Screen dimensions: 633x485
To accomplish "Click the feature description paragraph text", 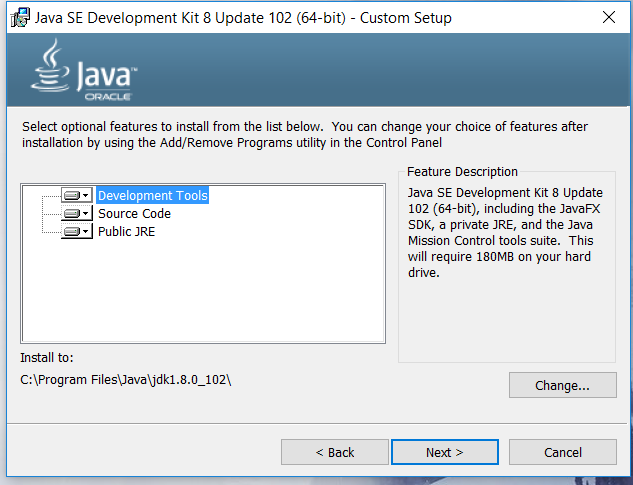I will [x=505, y=232].
